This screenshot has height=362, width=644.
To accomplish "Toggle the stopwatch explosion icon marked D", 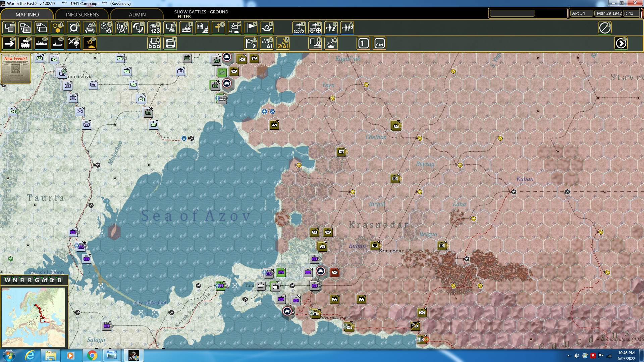I will point(106,28).
